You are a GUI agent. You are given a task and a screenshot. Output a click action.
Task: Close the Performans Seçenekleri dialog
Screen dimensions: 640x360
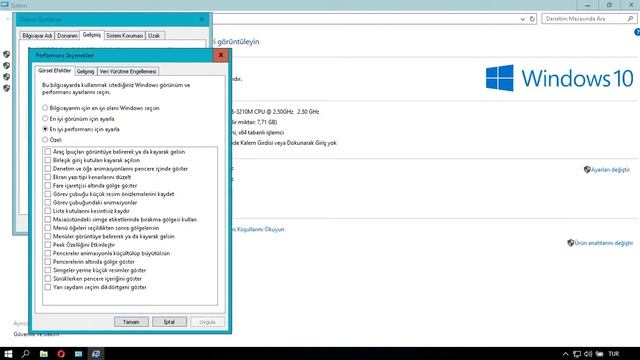221,55
